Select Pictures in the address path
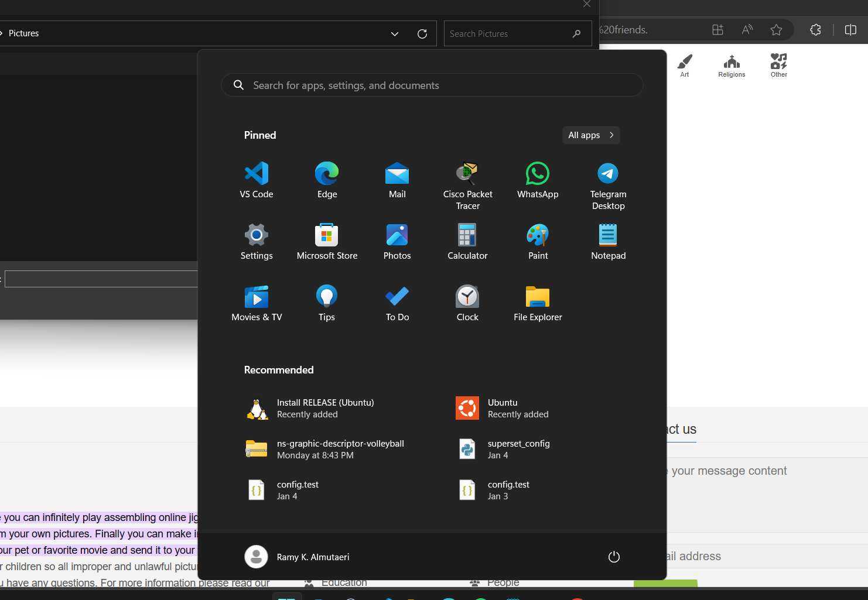Screen dimensions: 868x600 tap(24, 33)
